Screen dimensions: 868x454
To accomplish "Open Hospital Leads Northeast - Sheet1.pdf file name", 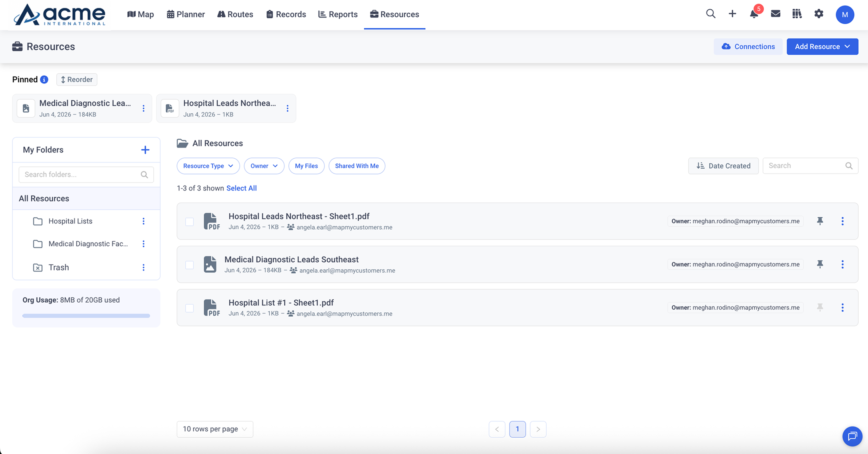I will (x=299, y=217).
